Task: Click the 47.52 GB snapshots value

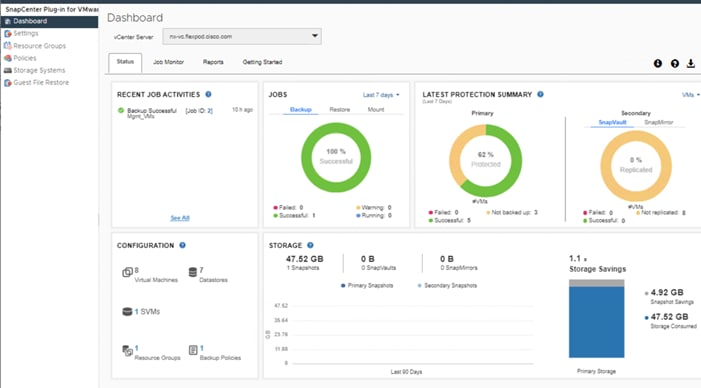Action: pyautogui.click(x=304, y=259)
